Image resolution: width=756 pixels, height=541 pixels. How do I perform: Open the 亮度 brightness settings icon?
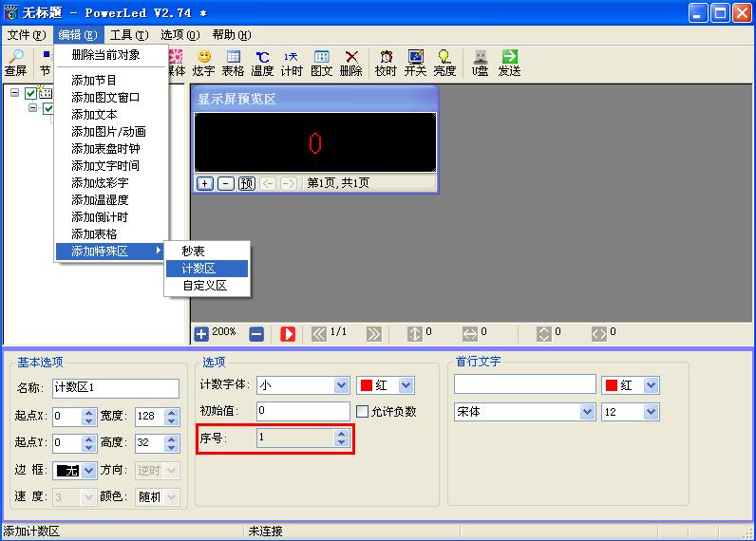[444, 63]
